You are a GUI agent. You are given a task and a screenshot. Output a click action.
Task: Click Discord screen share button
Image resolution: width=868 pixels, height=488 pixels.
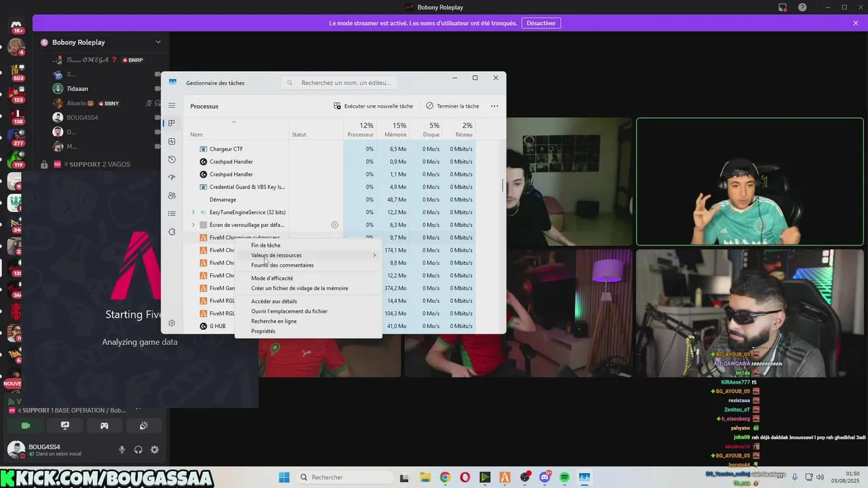tap(65, 426)
